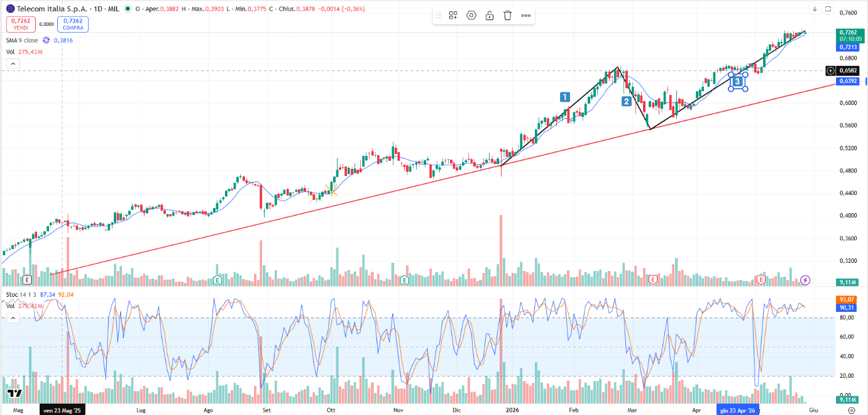The height and width of the screenshot is (415, 868).
Task: Click the 0,7600 price scale value
Action: pyautogui.click(x=849, y=13)
